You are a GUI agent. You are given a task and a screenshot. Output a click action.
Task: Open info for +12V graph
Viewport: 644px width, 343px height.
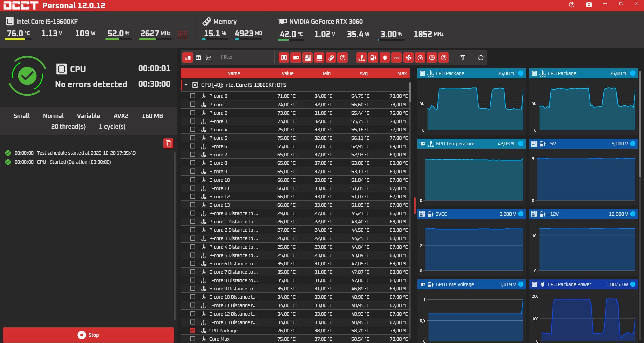tap(633, 214)
